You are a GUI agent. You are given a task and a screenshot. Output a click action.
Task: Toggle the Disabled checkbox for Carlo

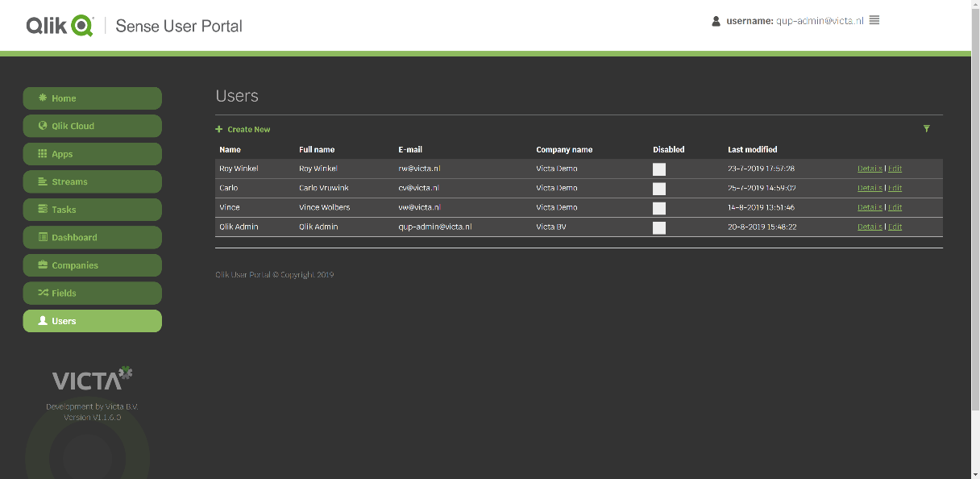659,189
